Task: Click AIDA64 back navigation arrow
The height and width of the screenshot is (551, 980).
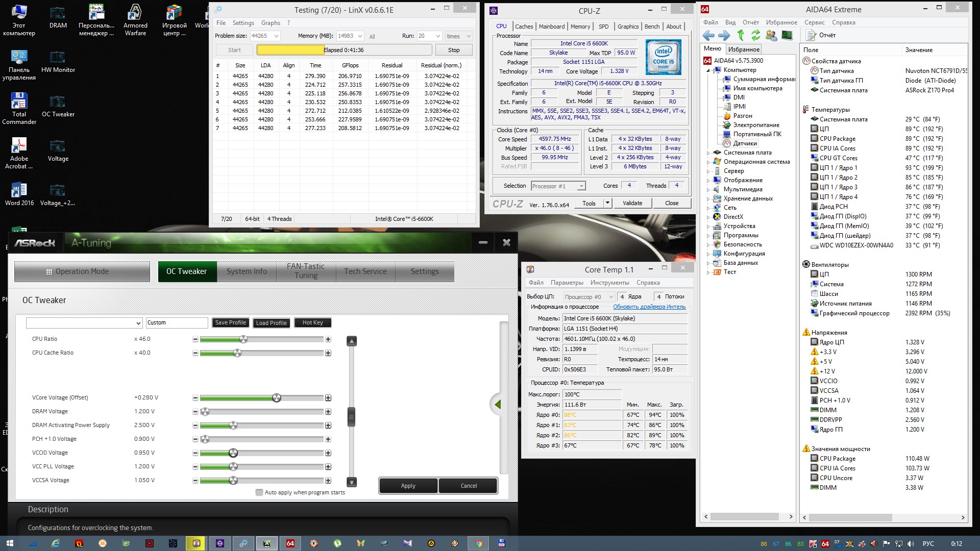Action: (x=708, y=35)
